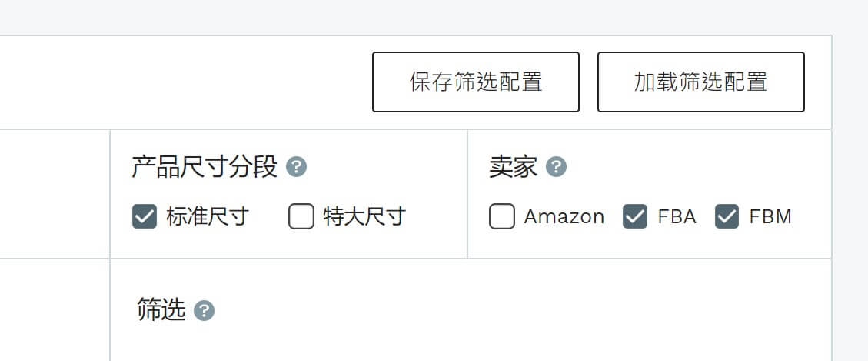Select the 产品尺寸分段 heading text
This screenshot has width=868, height=361.
[x=205, y=167]
